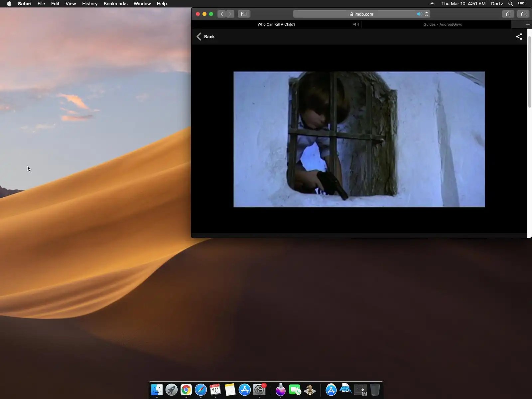Image resolution: width=532 pixels, height=399 pixels.
Task: Go back in Safari history
Action: point(221,14)
